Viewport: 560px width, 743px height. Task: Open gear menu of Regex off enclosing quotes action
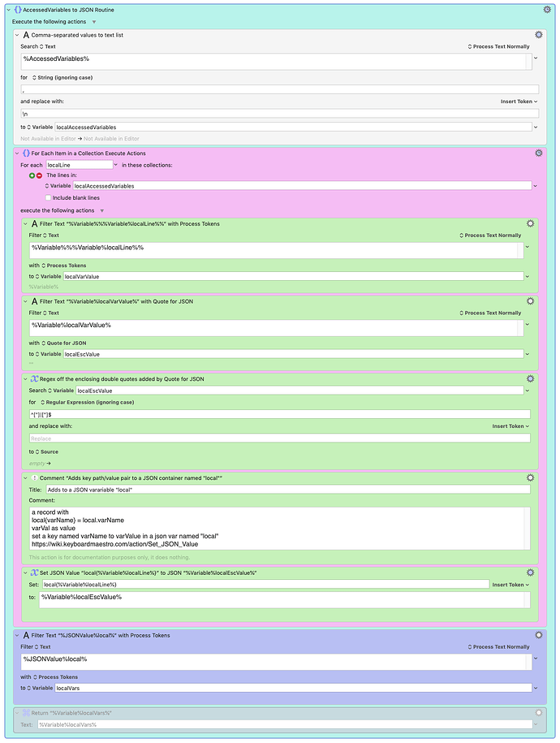(x=530, y=378)
